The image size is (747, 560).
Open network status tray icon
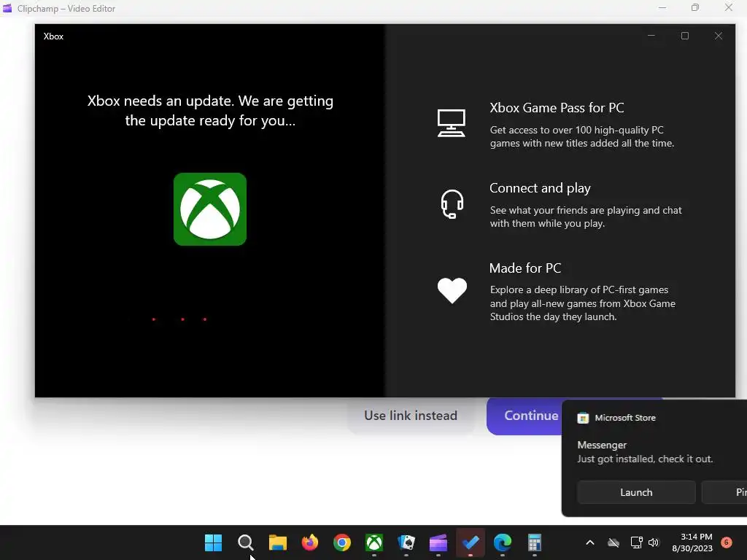[636, 542]
